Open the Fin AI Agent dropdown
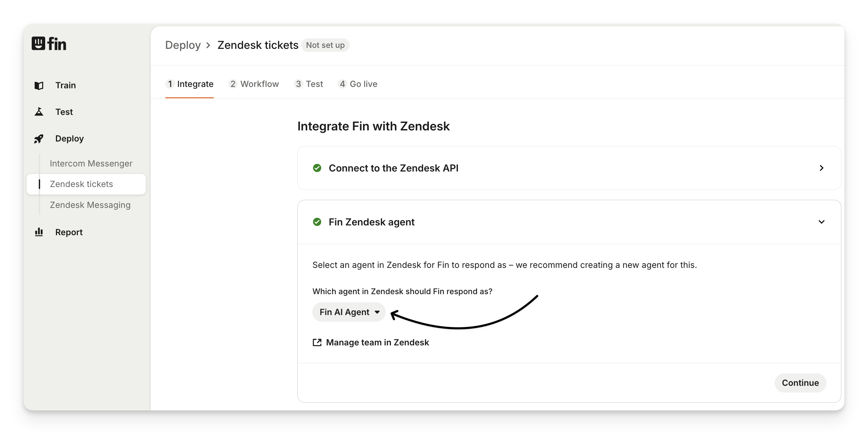This screenshot has width=868, height=434. 349,312
